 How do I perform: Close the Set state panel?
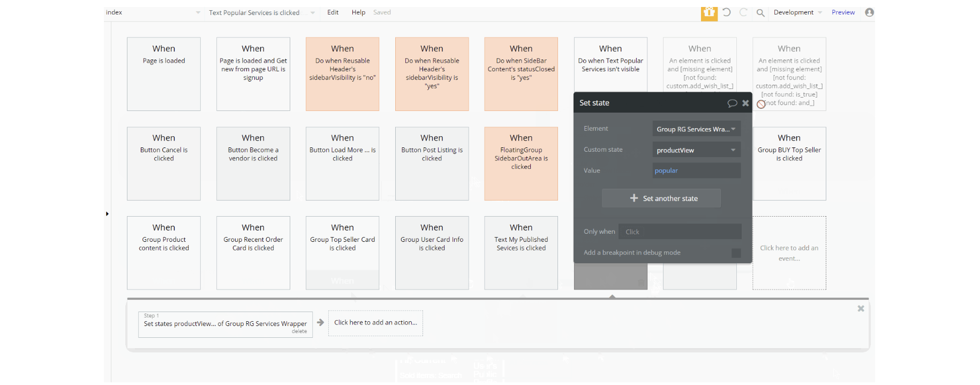point(745,103)
